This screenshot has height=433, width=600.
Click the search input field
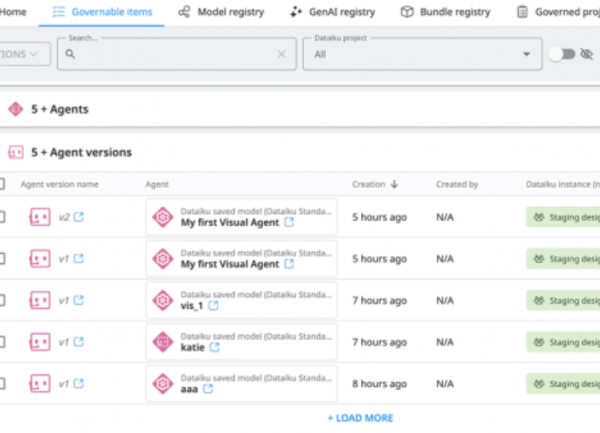pyautogui.click(x=177, y=54)
